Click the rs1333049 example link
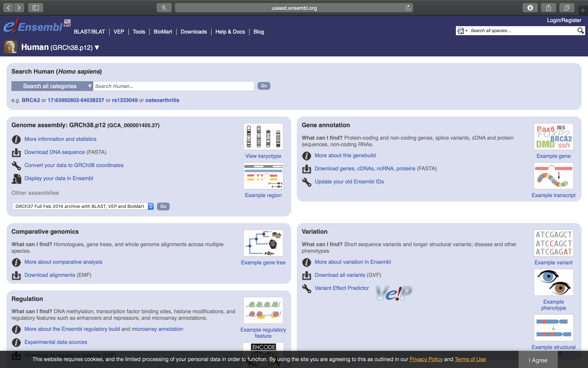This screenshot has width=588, height=368. (x=125, y=100)
